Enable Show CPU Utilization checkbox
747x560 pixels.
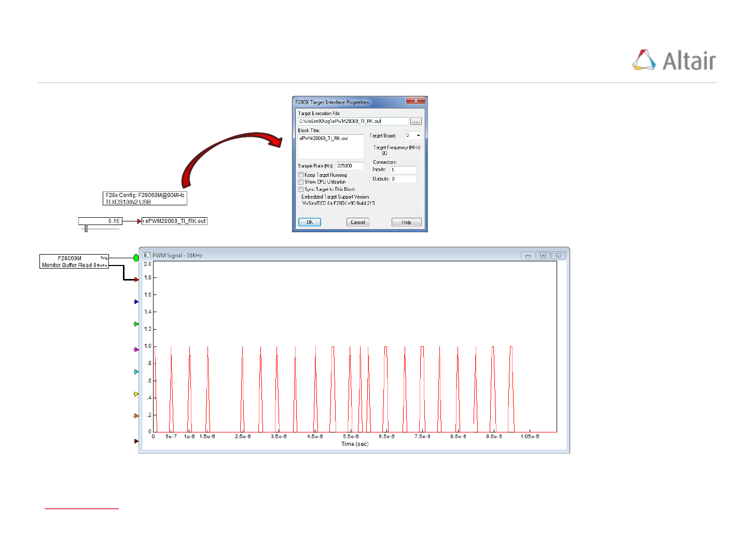pyautogui.click(x=301, y=182)
